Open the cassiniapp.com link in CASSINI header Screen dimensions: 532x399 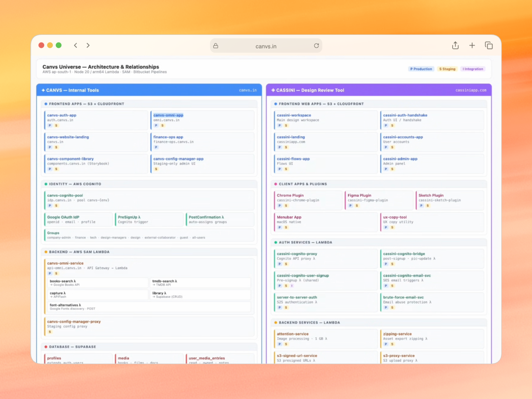[x=471, y=90]
